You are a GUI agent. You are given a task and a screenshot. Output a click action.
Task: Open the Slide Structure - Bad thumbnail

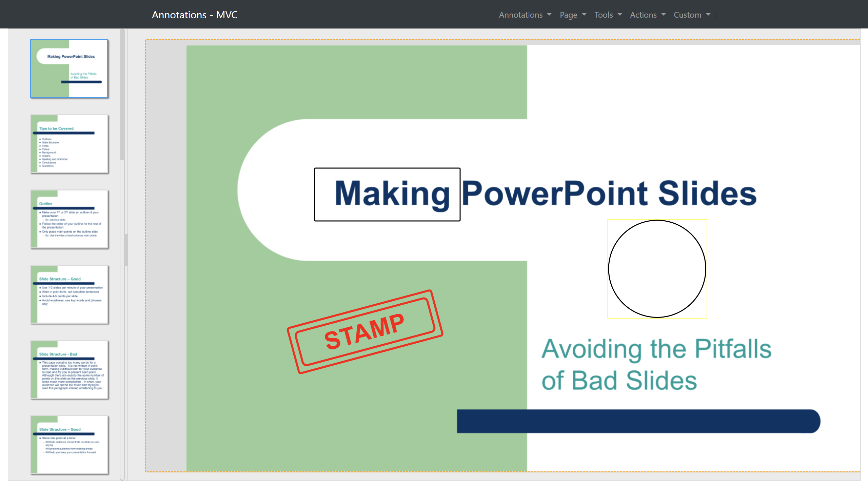pyautogui.click(x=69, y=370)
